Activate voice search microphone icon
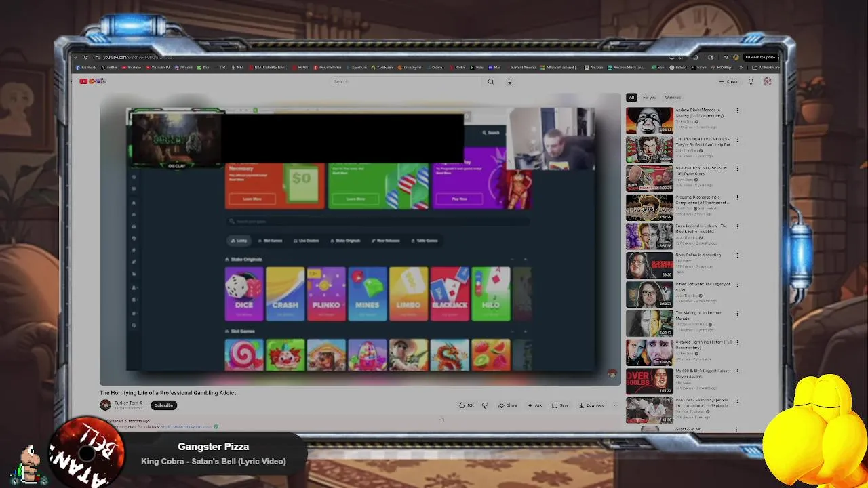Viewport: 868px width, 488px height. click(510, 81)
